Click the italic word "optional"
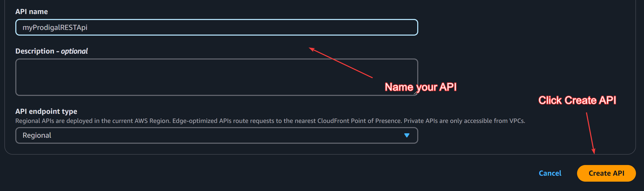This screenshot has width=644, height=191. pyautogui.click(x=74, y=51)
